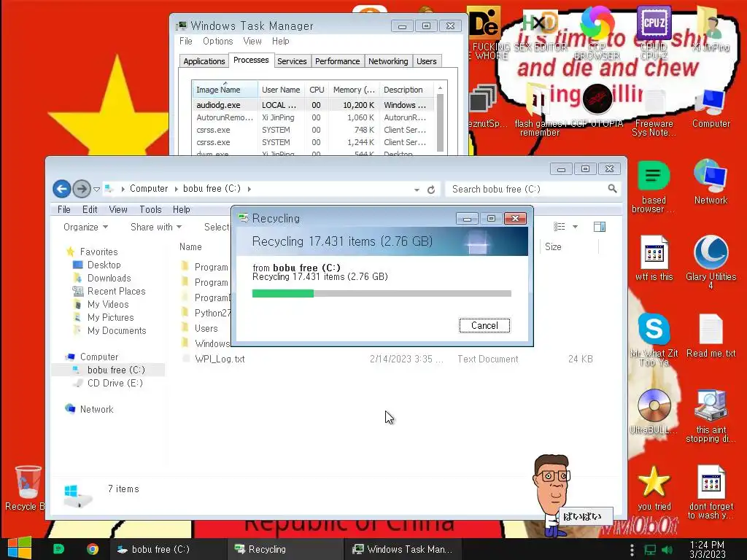Select the audiodg.exe process row

pyautogui.click(x=313, y=105)
